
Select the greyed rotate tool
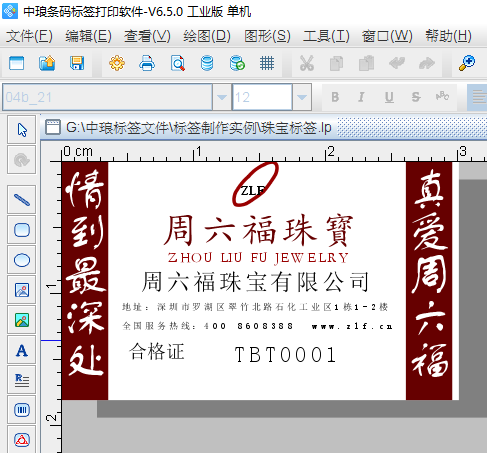(x=22, y=160)
